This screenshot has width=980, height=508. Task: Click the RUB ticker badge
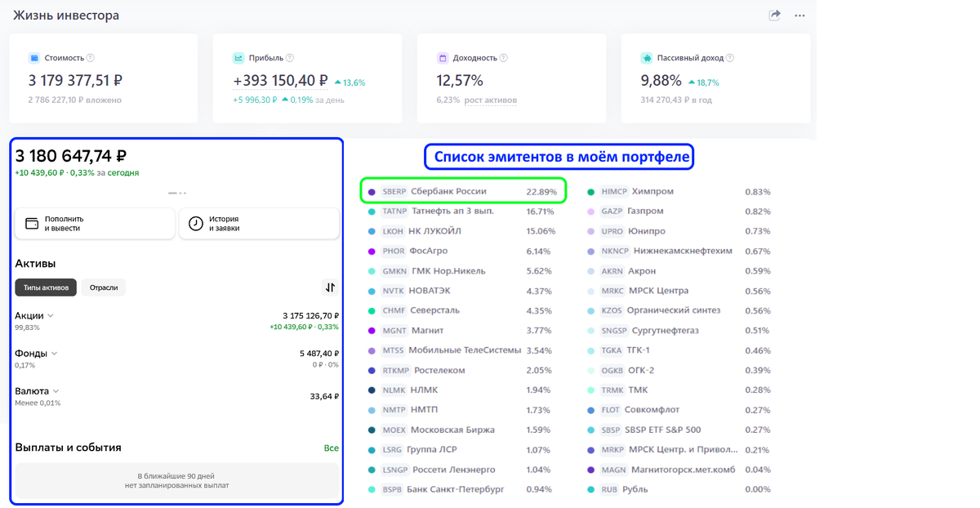609,489
